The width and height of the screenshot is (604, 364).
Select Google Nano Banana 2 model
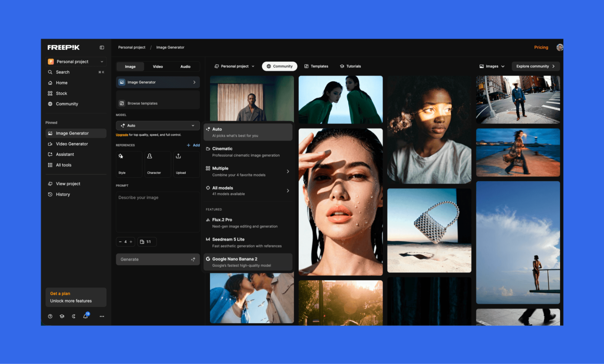pos(248,262)
